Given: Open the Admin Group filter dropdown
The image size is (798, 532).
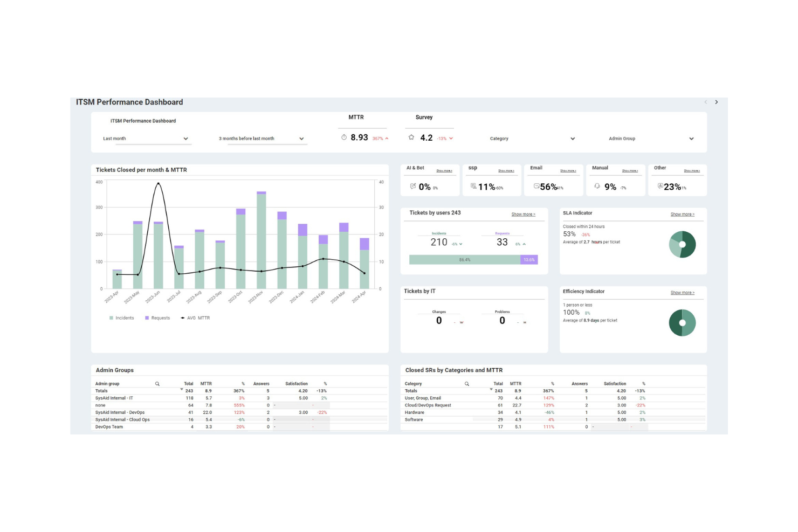Looking at the screenshot, I should click(x=692, y=139).
